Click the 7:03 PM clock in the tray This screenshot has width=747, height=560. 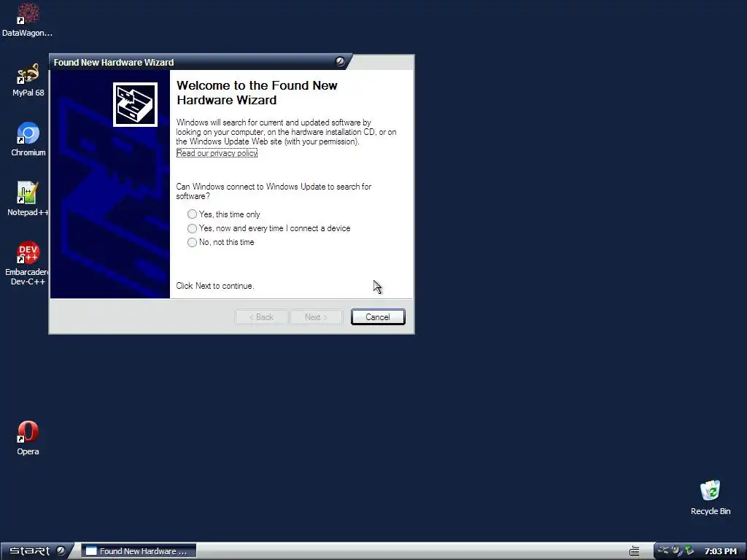click(720, 551)
